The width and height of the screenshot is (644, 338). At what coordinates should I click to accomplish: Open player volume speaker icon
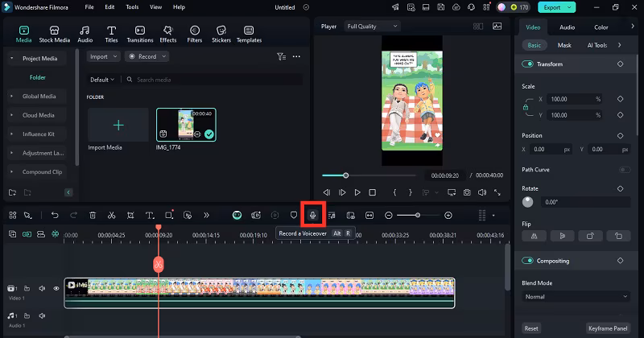pos(482,192)
